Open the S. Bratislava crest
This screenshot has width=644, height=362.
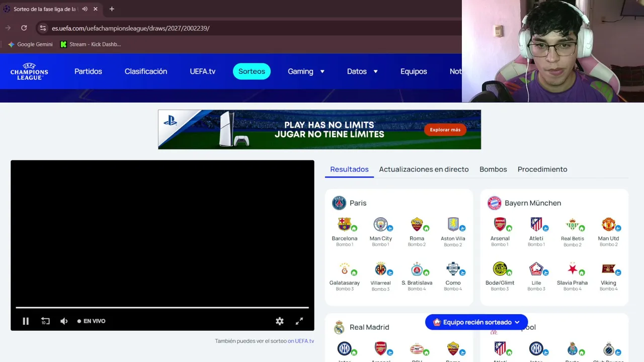[x=417, y=269]
